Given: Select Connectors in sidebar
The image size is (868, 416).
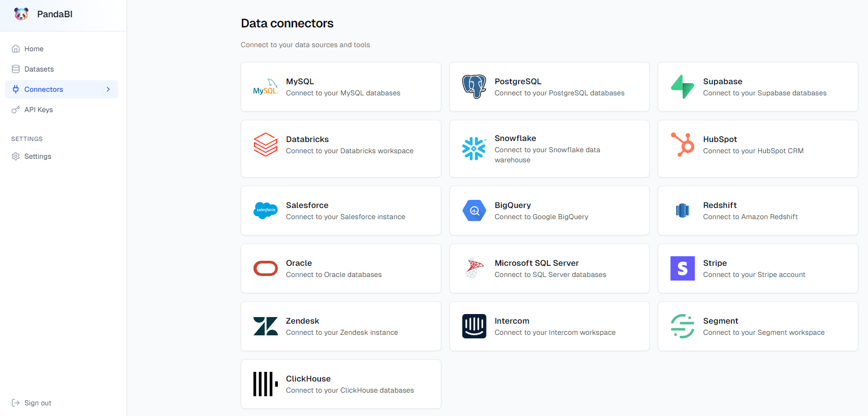Looking at the screenshot, I should [61, 89].
